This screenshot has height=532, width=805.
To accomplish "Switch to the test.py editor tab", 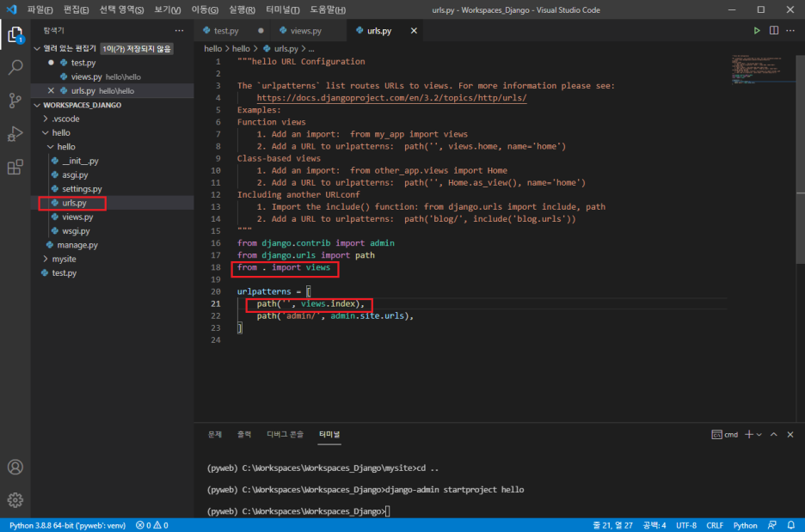I will click(x=226, y=31).
